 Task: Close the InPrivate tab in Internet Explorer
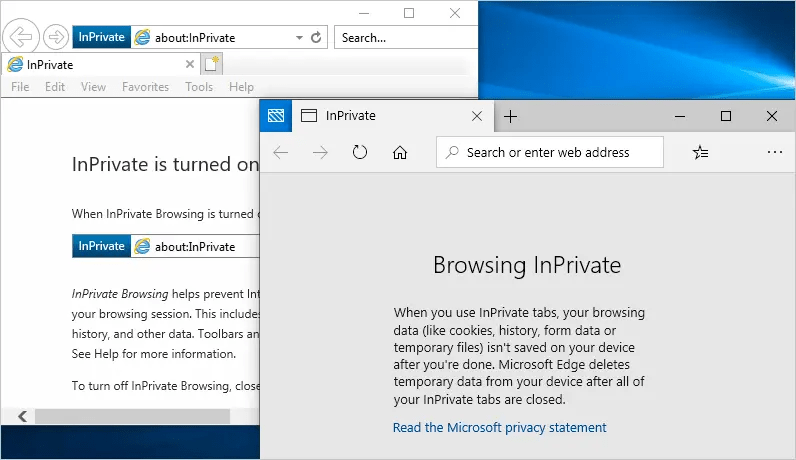point(190,64)
